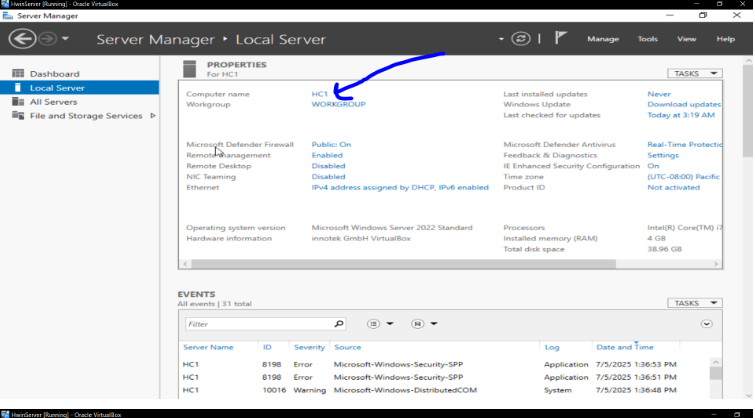Click the All Servers sidebar icon

(x=18, y=101)
